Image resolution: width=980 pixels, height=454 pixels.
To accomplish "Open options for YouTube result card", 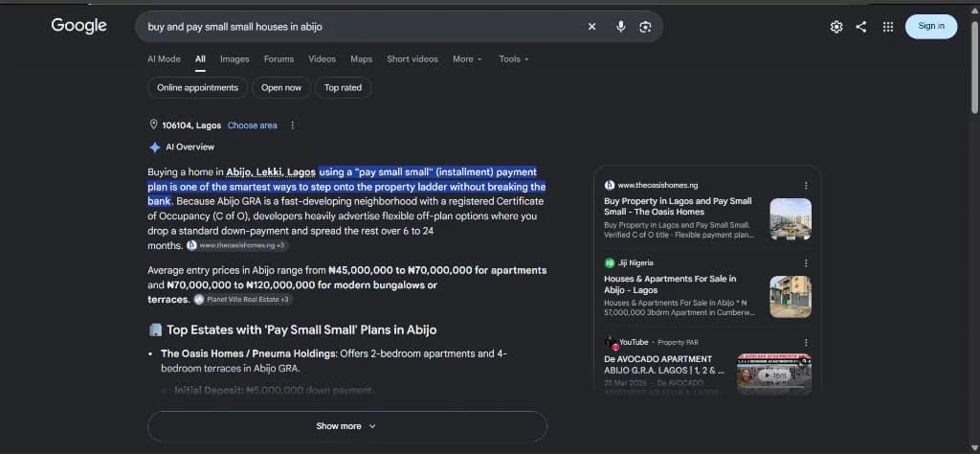I will point(806,342).
